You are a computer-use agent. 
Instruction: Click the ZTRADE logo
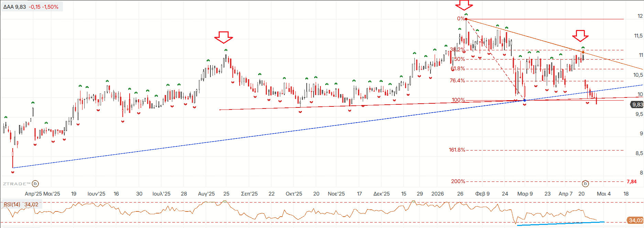(17, 184)
